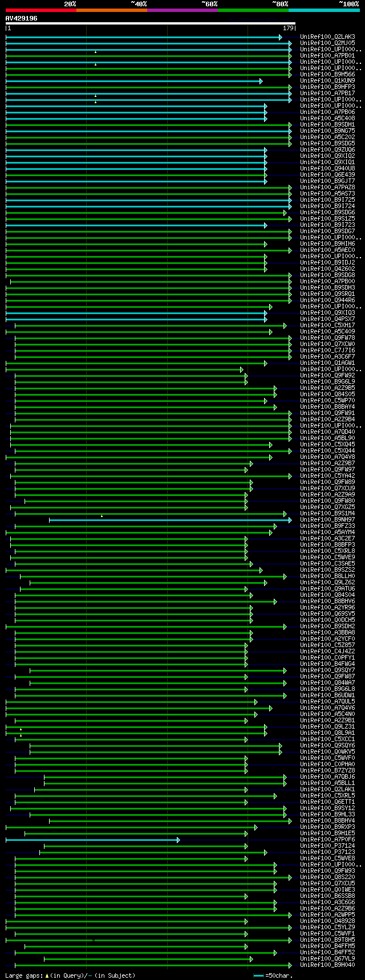This screenshot has height=980, width=365.
Task: Pick hit UniRef100_B9RXP3
Action: 327,827
